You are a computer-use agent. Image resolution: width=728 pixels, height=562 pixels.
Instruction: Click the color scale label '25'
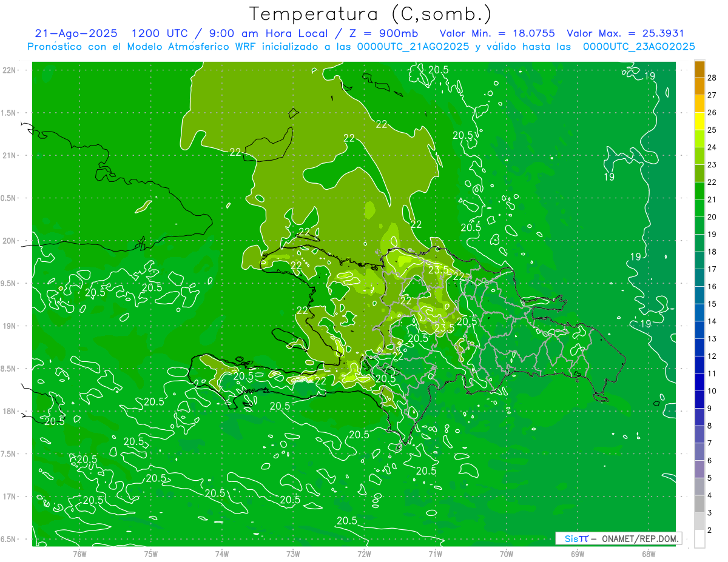pyautogui.click(x=712, y=130)
